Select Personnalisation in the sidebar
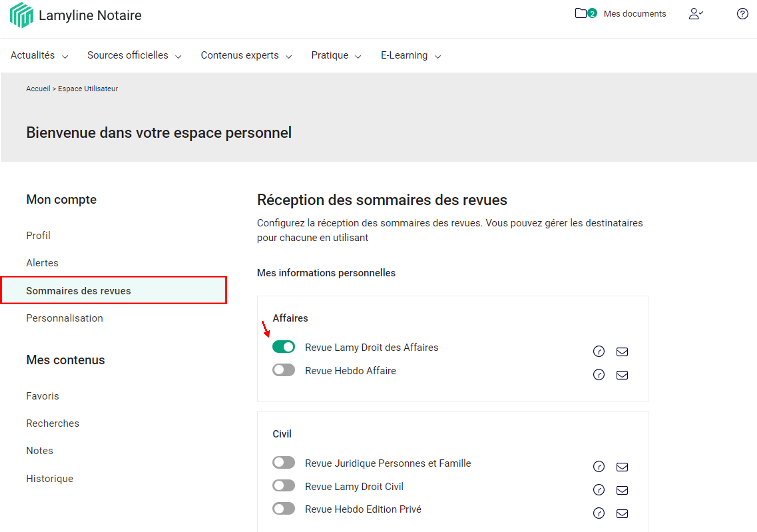757x532 pixels. click(x=65, y=318)
